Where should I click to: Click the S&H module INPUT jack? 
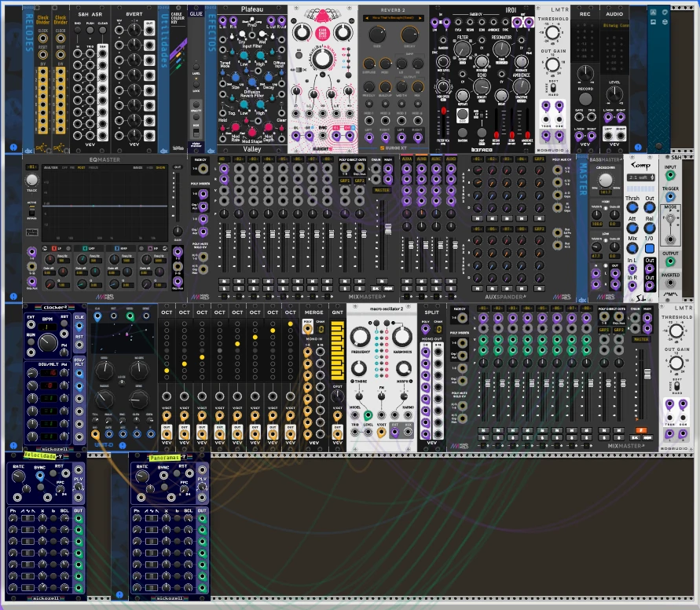[x=670, y=176]
